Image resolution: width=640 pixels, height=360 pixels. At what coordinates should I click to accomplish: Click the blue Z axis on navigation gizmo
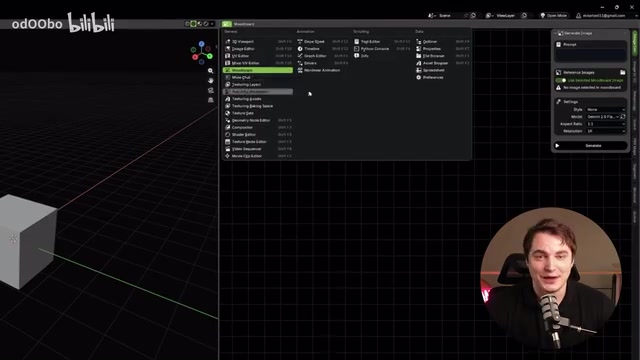pyautogui.click(x=201, y=44)
